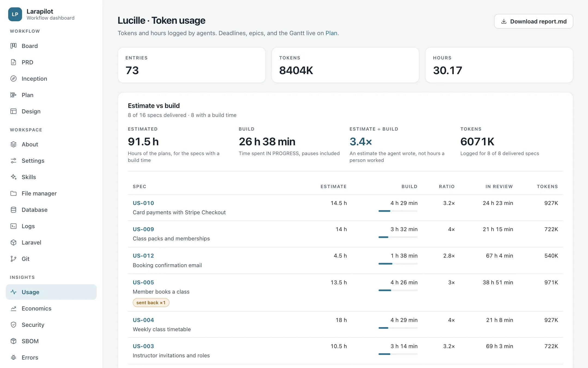Click the Logs terminal icon
This screenshot has height=368, width=588.
tap(13, 226)
